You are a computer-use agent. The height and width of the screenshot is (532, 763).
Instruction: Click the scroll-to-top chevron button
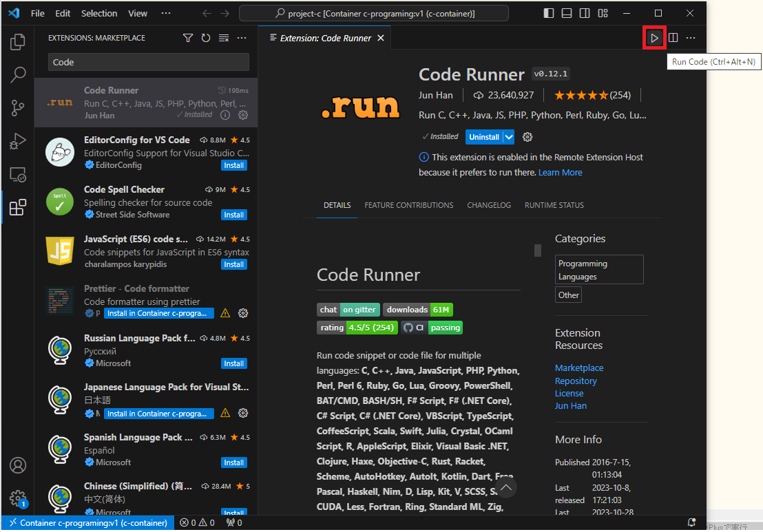pos(506,487)
